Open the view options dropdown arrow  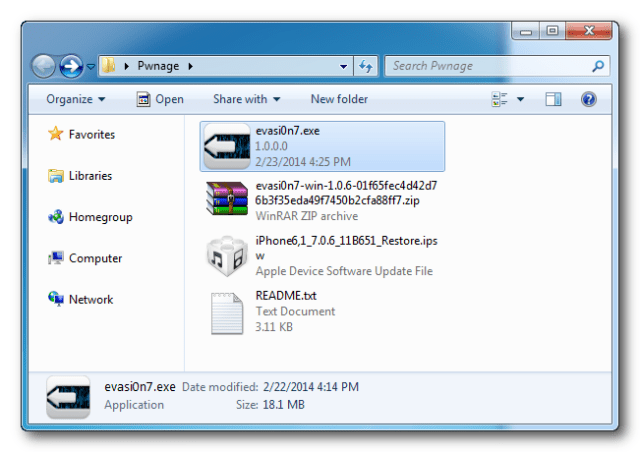[520, 99]
